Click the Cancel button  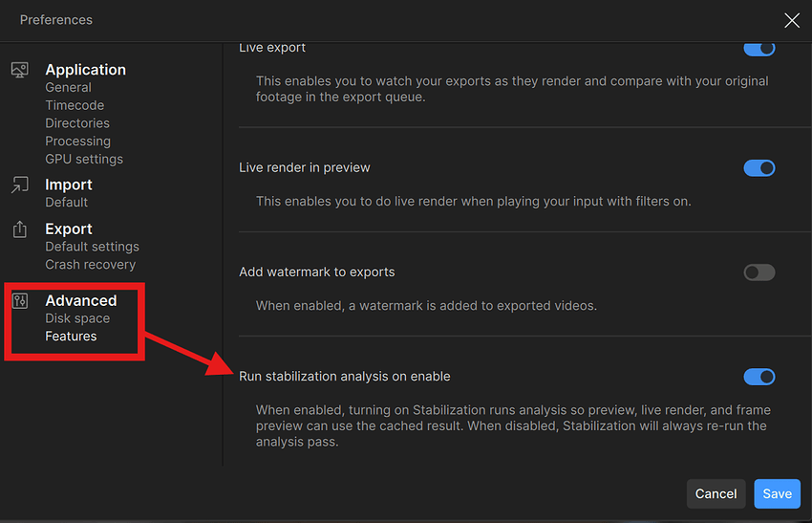pos(716,494)
